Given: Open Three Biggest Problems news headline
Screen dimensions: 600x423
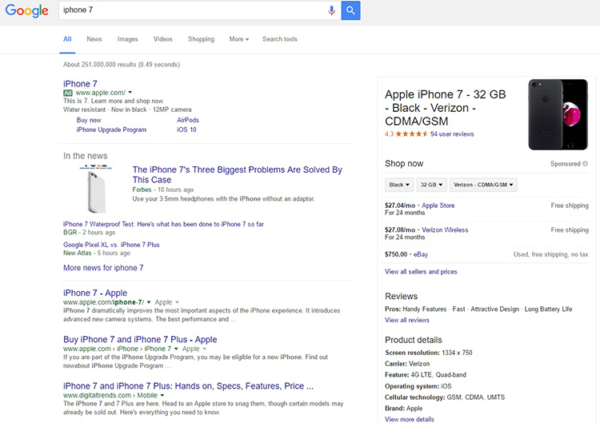Looking at the screenshot, I should click(x=237, y=175).
